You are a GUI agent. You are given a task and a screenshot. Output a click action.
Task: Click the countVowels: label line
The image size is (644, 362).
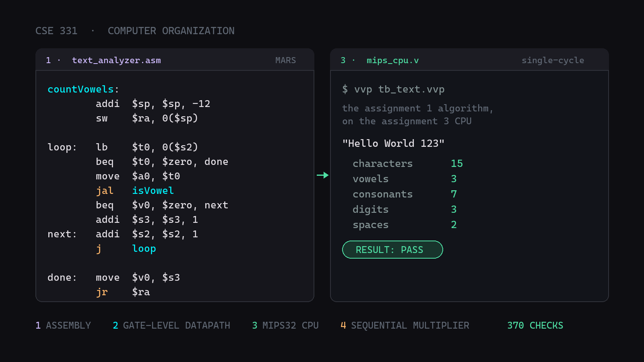click(x=83, y=89)
